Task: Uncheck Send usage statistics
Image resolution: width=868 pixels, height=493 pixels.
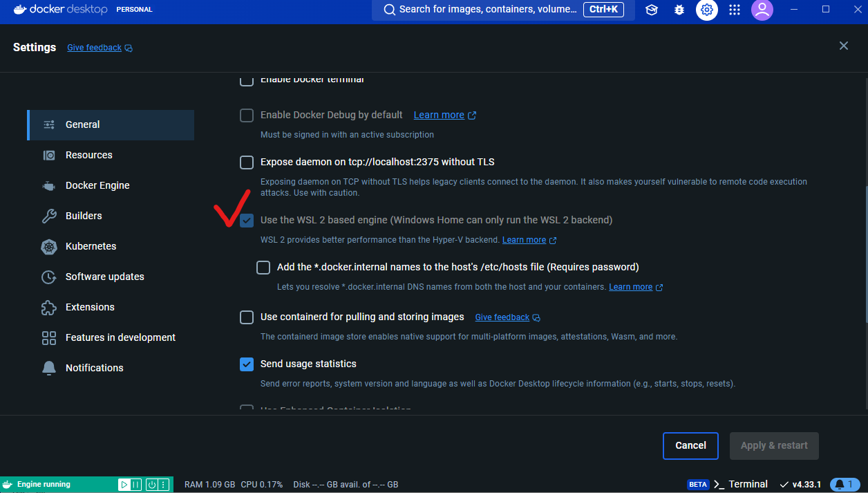Action: (247, 364)
